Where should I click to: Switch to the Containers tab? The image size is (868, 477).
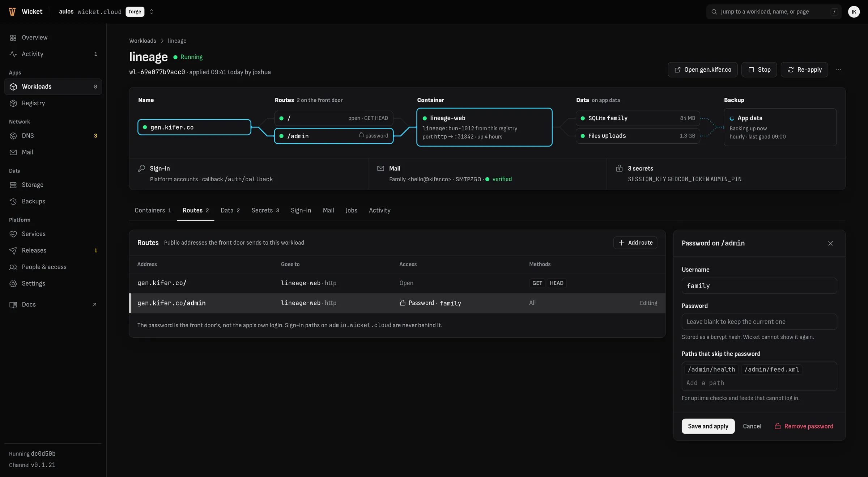(x=153, y=210)
